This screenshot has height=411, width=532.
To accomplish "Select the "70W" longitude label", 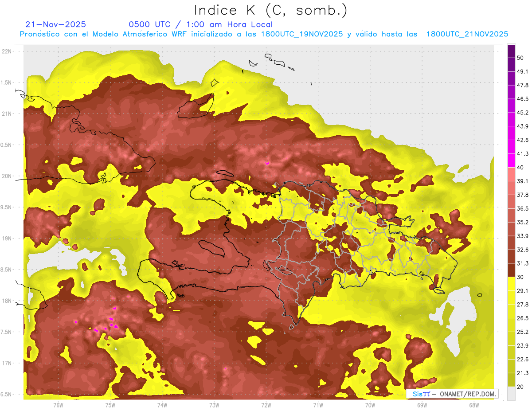I will point(370,405).
